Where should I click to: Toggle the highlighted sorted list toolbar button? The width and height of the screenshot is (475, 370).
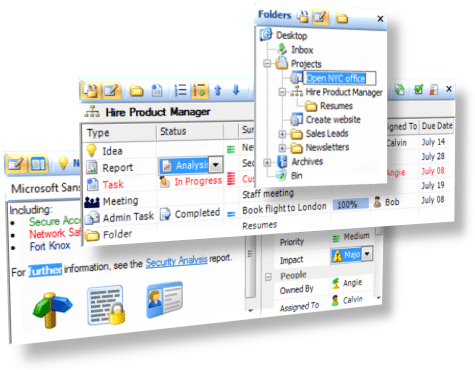pos(200,90)
